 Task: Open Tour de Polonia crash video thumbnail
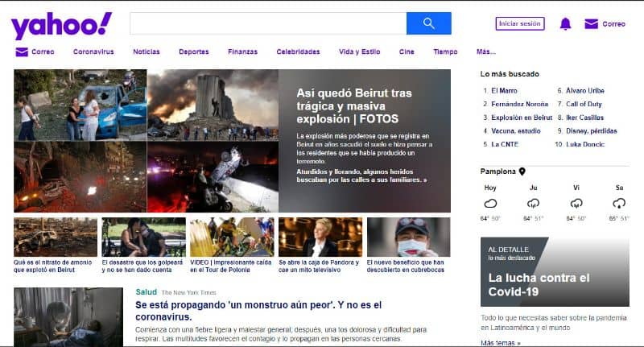pos(232,237)
